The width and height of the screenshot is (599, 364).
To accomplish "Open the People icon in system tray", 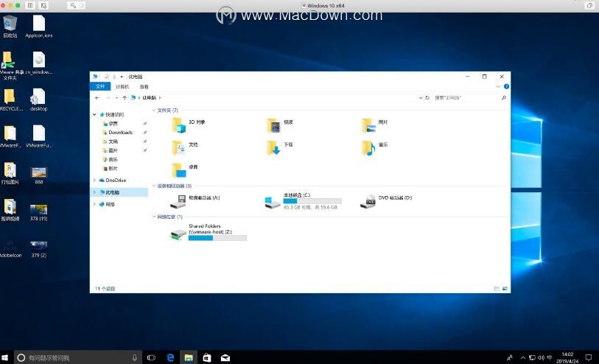I will coord(509,357).
